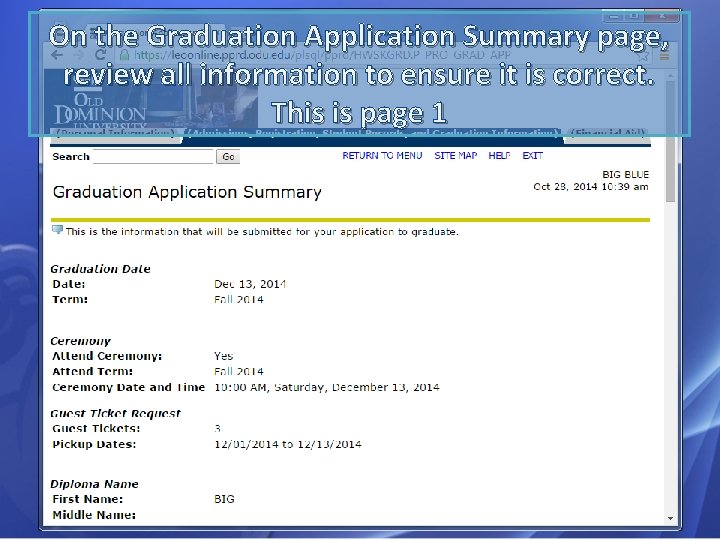Viewport: 720px width, 540px height.
Task: Click the Go search button
Action: (228, 157)
